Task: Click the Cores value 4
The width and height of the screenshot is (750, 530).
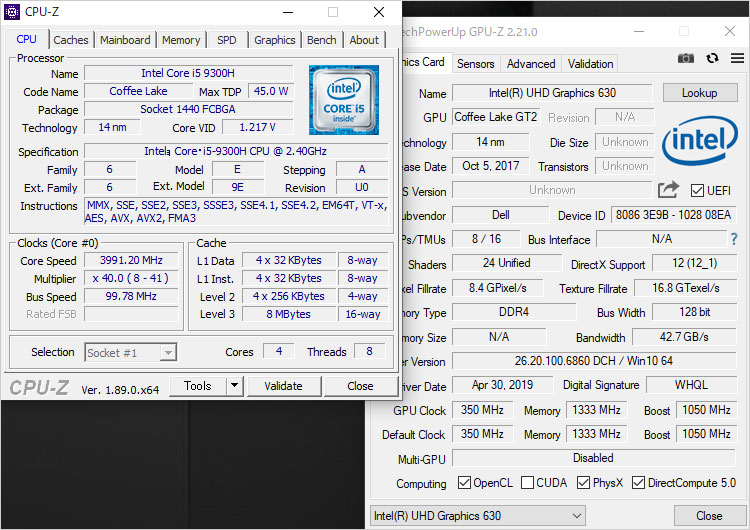Action: [x=279, y=352]
